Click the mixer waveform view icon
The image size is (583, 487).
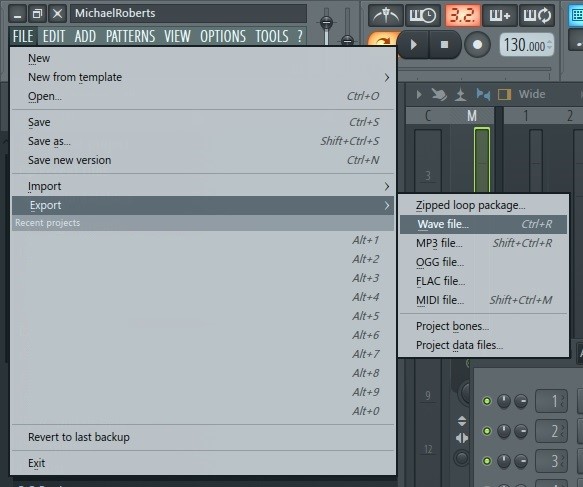point(461,94)
